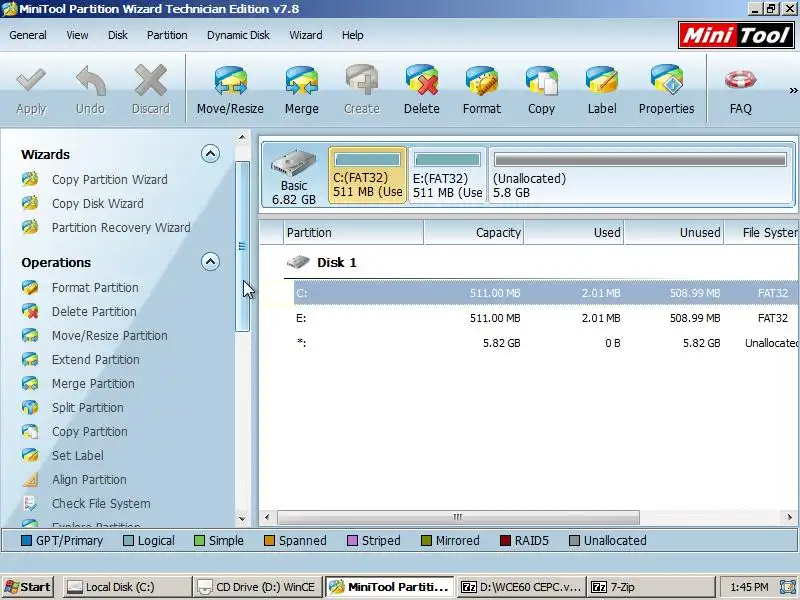Image resolution: width=800 pixels, height=600 pixels.
Task: Click the sidebar scroll down arrow
Action: point(242,519)
